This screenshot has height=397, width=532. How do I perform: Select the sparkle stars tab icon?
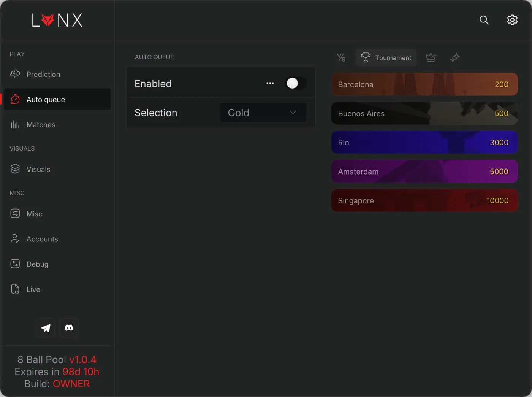(x=455, y=57)
